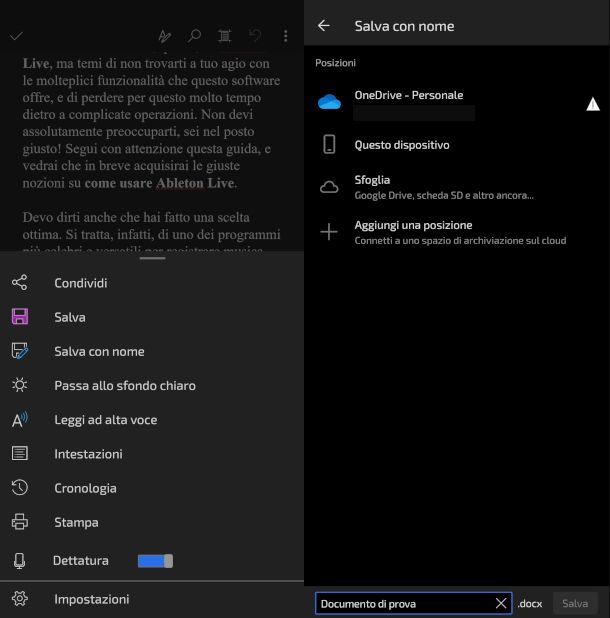Tap the mobile view layout icon
The width and height of the screenshot is (610, 618).
pos(225,36)
